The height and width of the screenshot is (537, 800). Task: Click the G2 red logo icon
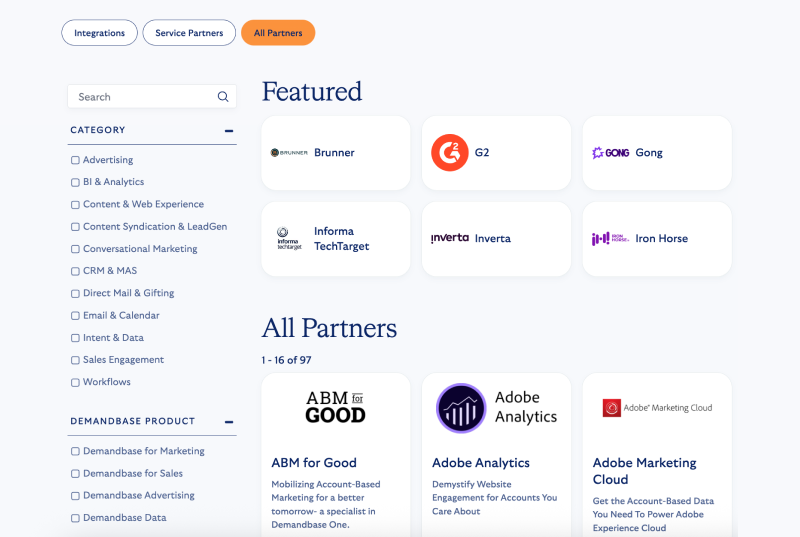click(x=449, y=152)
